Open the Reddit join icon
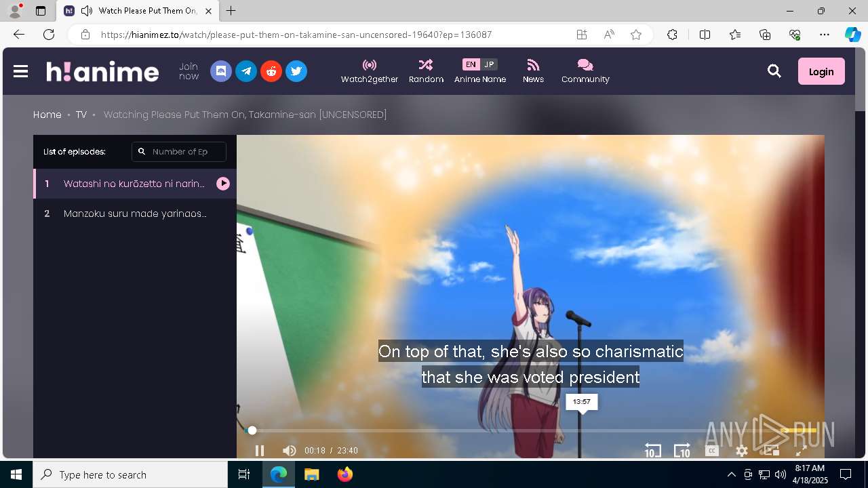Image resolution: width=868 pixels, height=488 pixels. tap(271, 71)
